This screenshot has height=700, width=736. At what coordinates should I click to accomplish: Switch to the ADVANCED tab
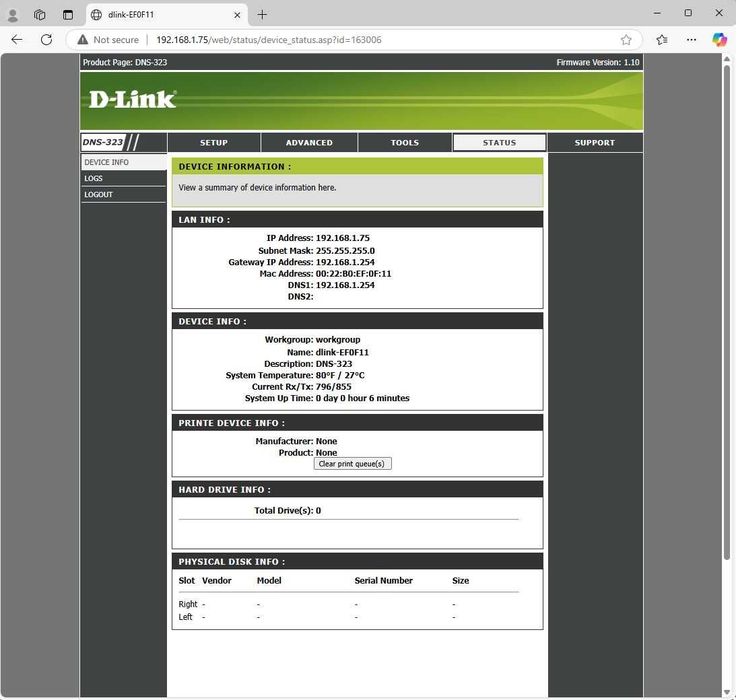(x=309, y=143)
